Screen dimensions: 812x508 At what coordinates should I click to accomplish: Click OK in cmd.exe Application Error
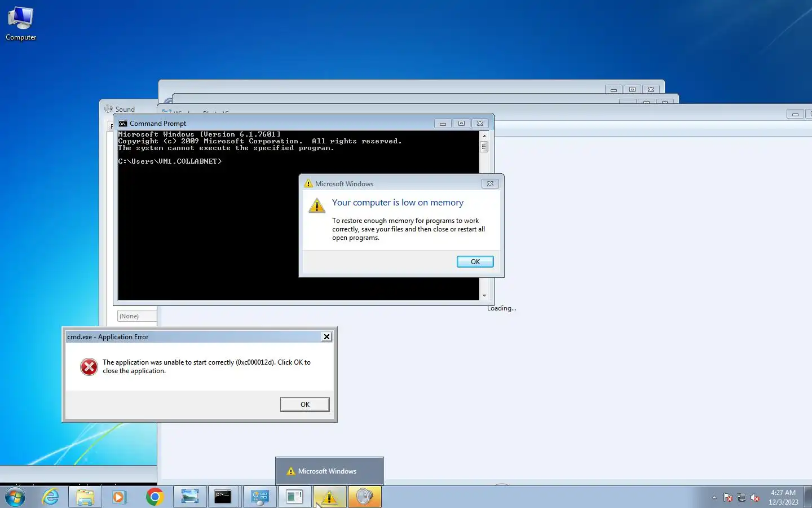[304, 405]
